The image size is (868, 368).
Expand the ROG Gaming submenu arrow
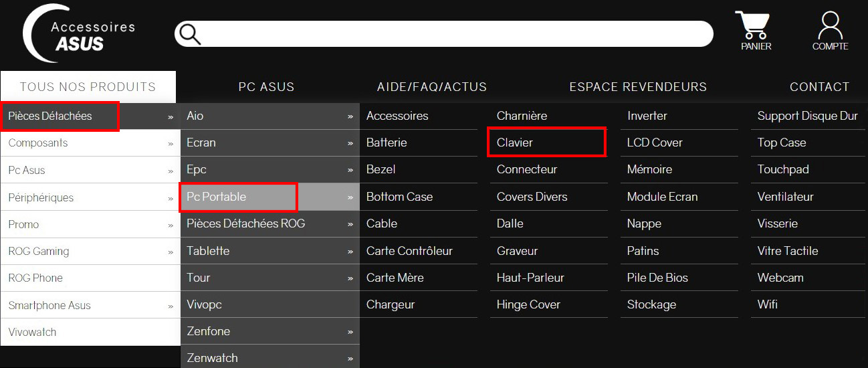click(171, 252)
